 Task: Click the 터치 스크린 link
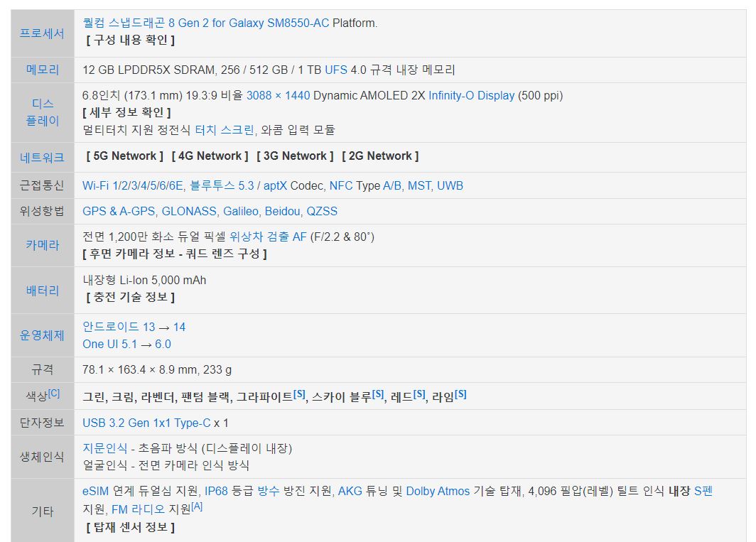(x=225, y=130)
